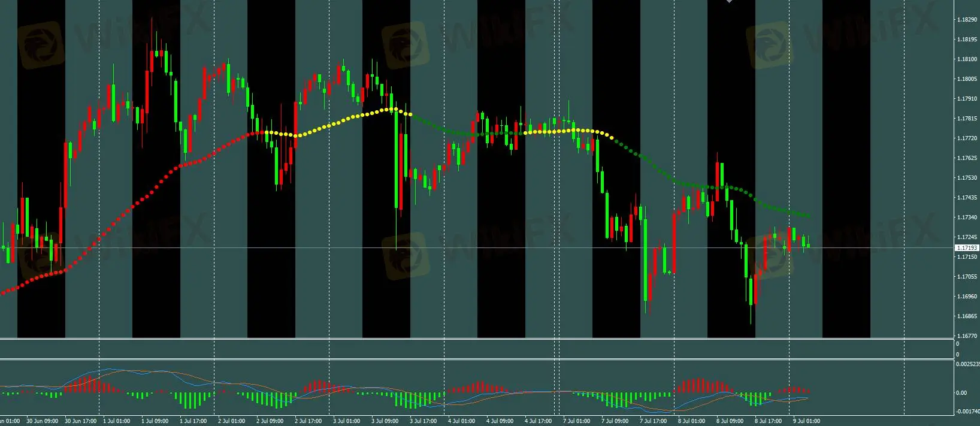This screenshot has width=980, height=426.
Task: Click the 1.16960 price axis label
Action: click(967, 297)
